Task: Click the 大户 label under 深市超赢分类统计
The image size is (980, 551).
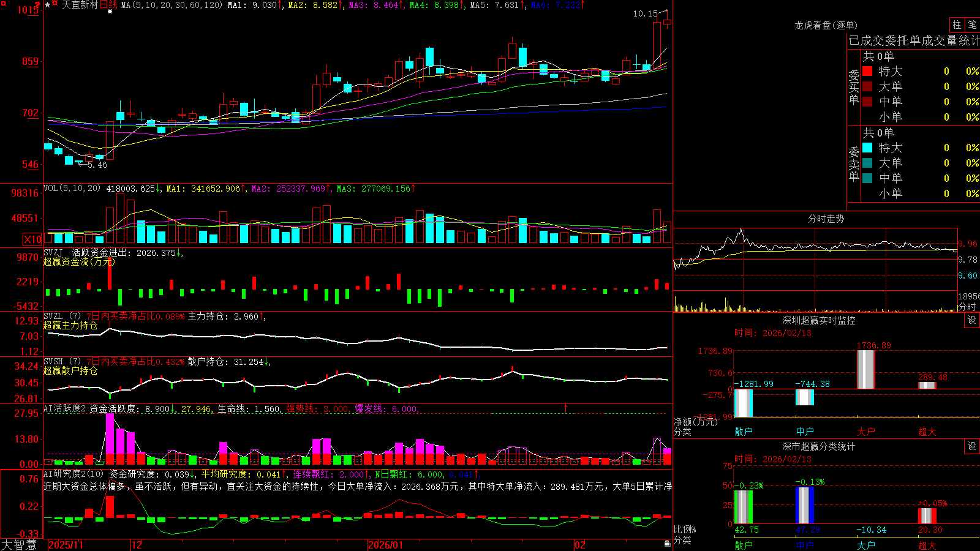Action: tap(866, 545)
